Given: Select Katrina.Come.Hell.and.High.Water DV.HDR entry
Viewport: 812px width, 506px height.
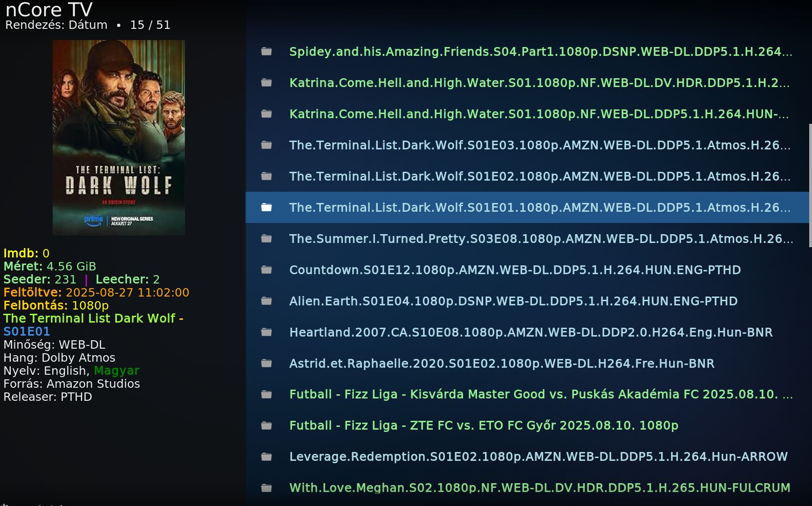Looking at the screenshot, I should point(527,82).
